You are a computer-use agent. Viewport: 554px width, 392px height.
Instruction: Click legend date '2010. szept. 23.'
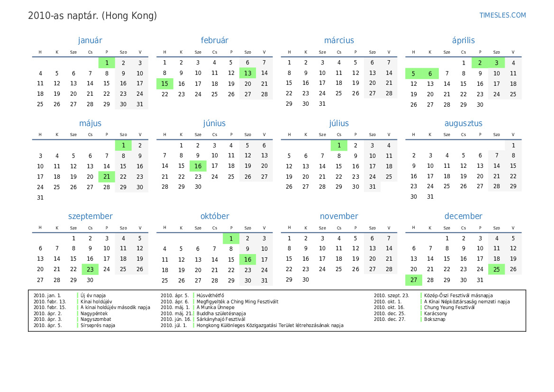(391, 295)
